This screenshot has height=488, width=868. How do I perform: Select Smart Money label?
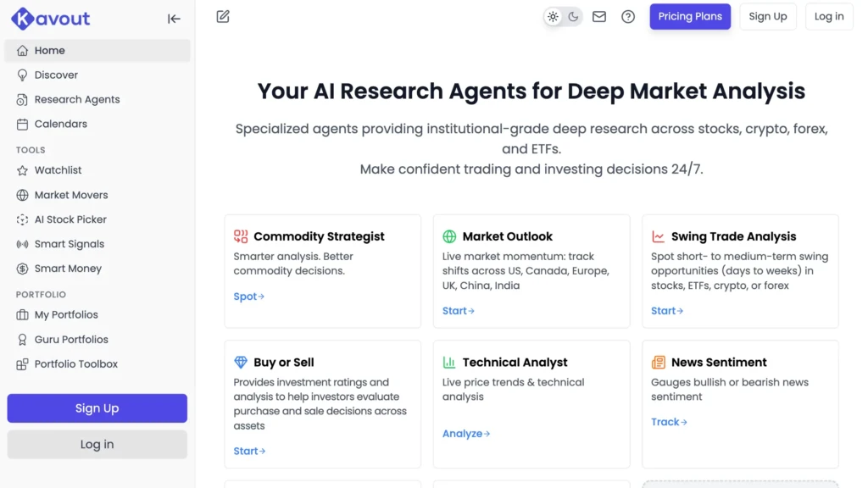click(68, 269)
